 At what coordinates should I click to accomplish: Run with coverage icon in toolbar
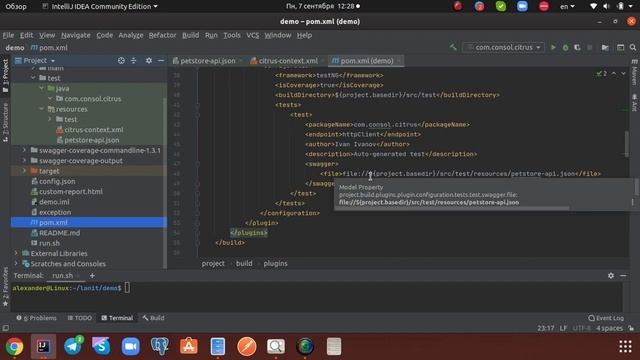pos(577,47)
